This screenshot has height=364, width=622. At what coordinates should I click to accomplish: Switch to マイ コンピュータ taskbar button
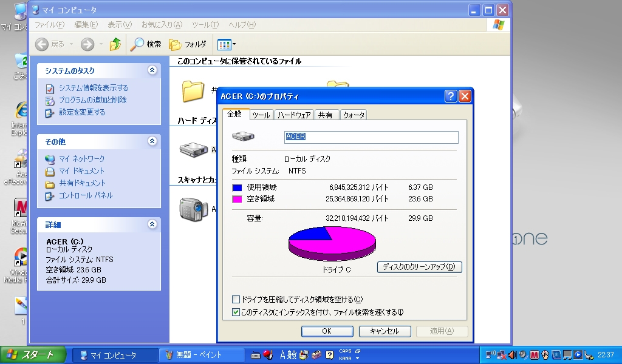point(114,355)
